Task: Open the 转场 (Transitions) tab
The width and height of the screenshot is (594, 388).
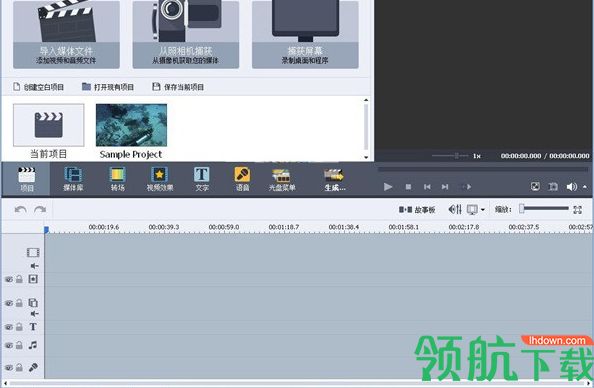Action: click(117, 179)
